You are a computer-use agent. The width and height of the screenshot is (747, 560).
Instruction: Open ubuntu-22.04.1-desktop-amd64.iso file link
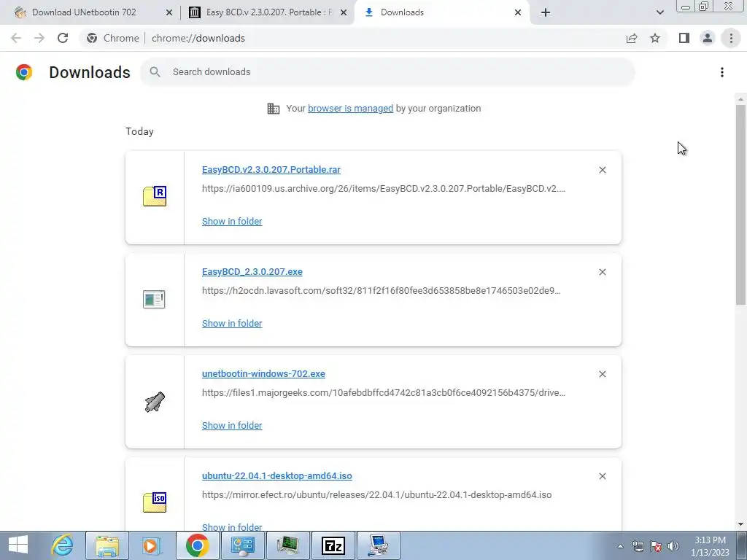pos(276,475)
